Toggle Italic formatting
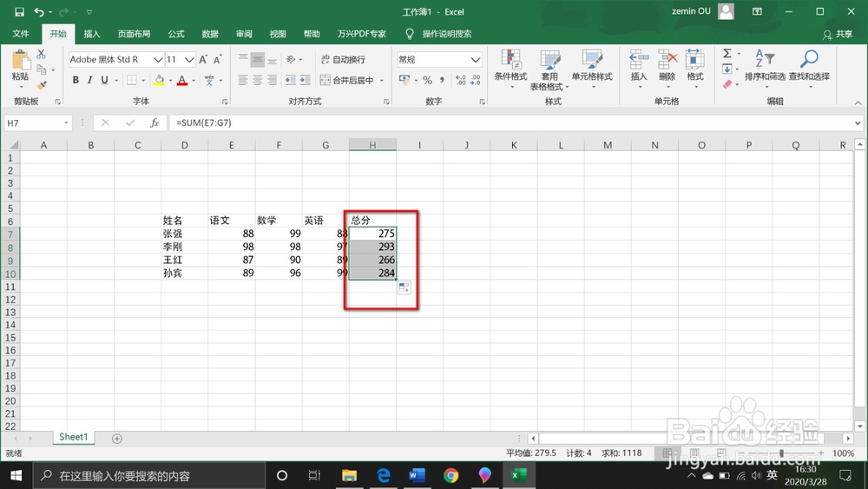This screenshot has height=489, width=868. pyautogui.click(x=89, y=80)
